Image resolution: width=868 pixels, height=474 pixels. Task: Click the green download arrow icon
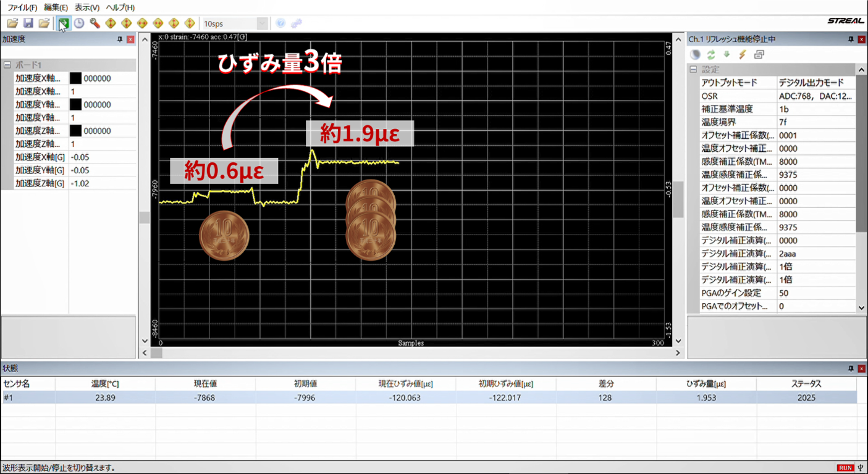click(727, 54)
